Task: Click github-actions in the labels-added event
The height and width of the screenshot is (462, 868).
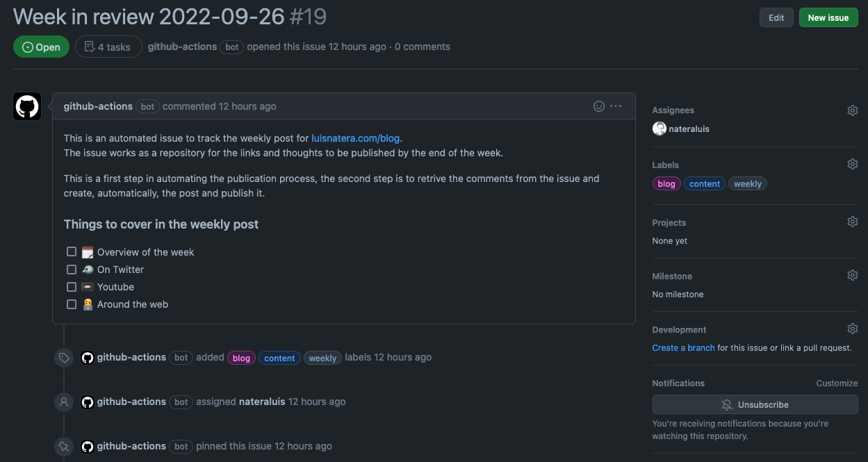Action: tap(131, 357)
